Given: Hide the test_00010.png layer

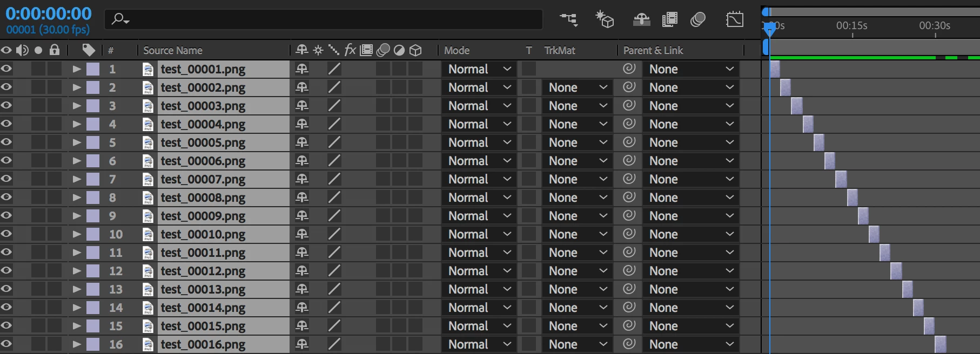Looking at the screenshot, I should click(6, 234).
